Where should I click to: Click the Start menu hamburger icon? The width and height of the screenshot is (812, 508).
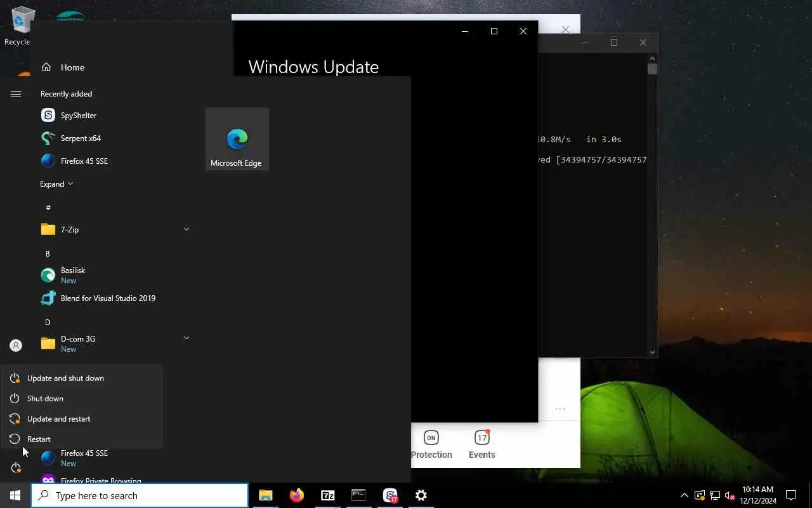16,95
